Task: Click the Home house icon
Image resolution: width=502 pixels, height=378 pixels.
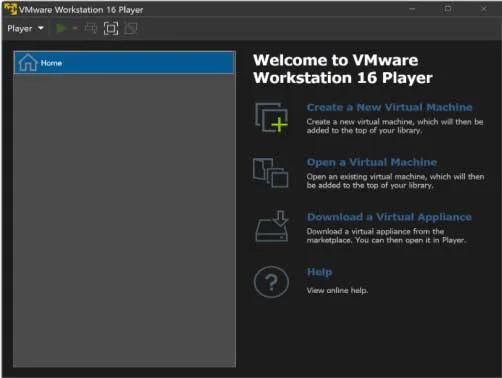Action: [28, 62]
